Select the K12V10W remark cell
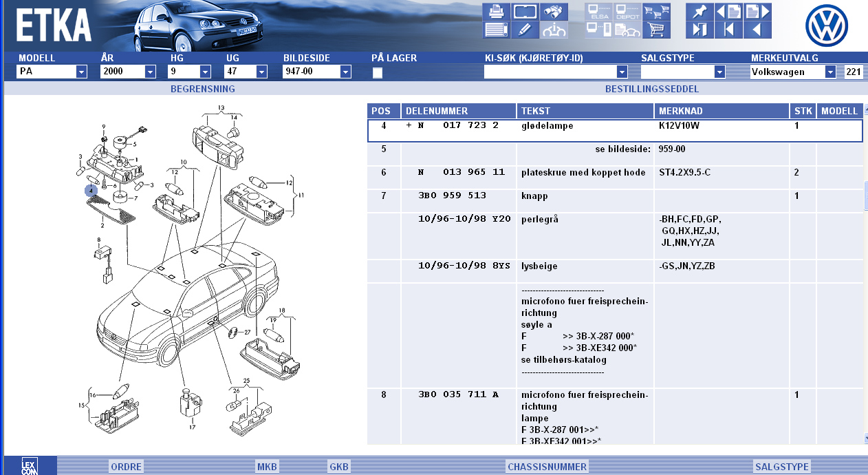Image resolution: width=868 pixels, height=475 pixels. tap(721, 130)
